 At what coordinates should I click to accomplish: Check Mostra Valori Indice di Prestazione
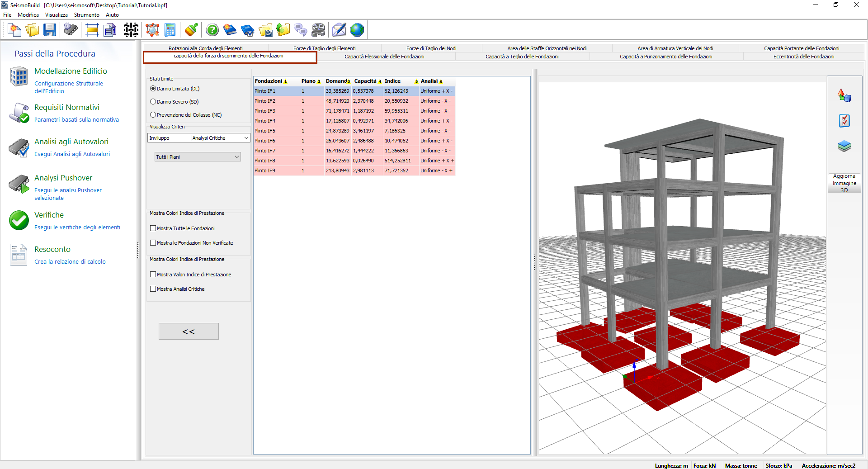coord(153,275)
